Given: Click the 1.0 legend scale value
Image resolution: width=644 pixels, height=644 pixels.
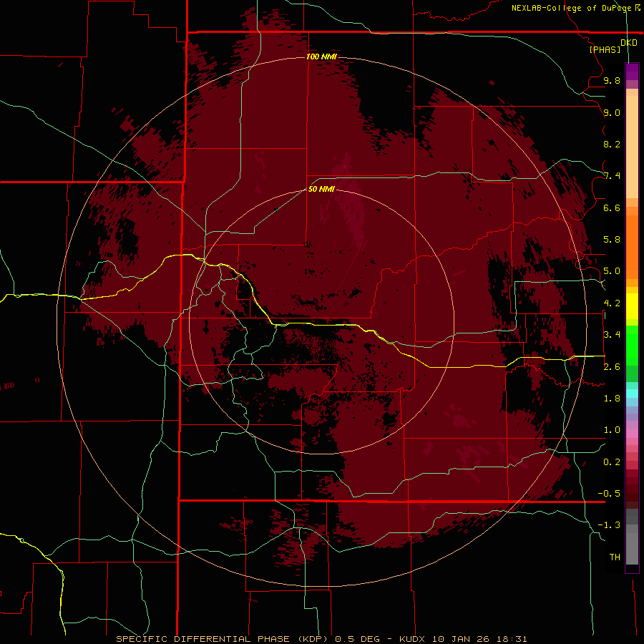Looking at the screenshot, I should click(612, 430).
